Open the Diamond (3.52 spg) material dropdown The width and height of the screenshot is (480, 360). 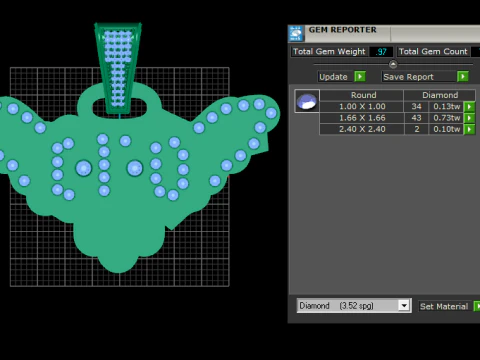coord(404,305)
